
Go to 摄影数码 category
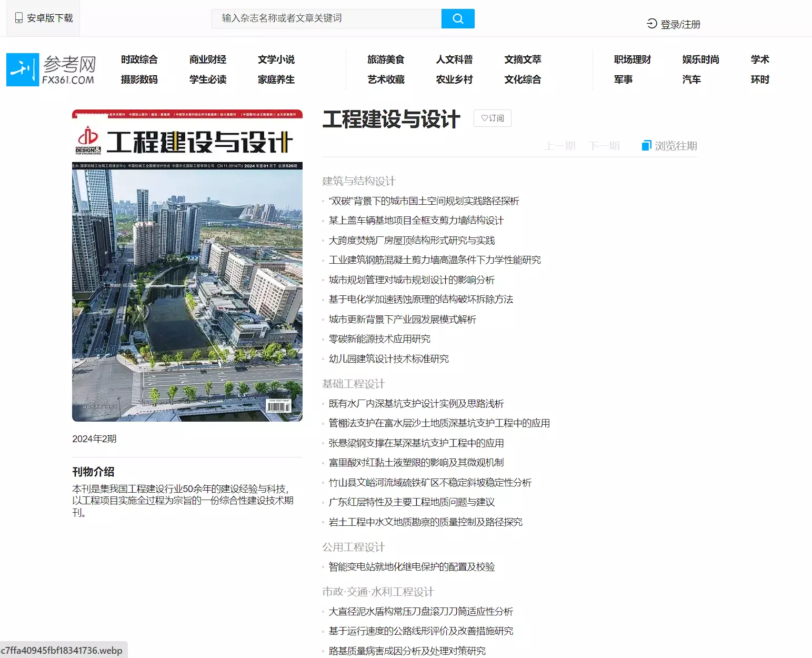click(139, 79)
